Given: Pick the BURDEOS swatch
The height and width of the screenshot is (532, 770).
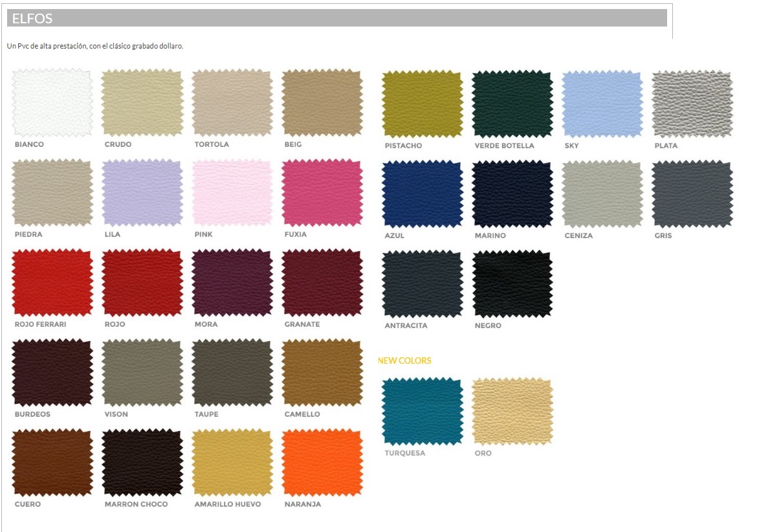Looking at the screenshot, I should pyautogui.click(x=52, y=372).
